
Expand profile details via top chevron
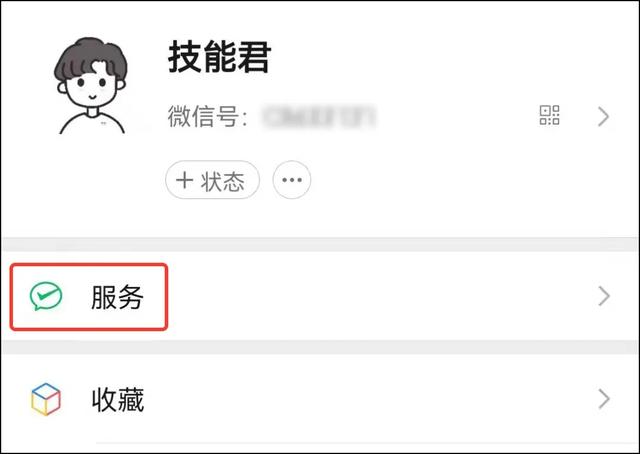point(603,116)
